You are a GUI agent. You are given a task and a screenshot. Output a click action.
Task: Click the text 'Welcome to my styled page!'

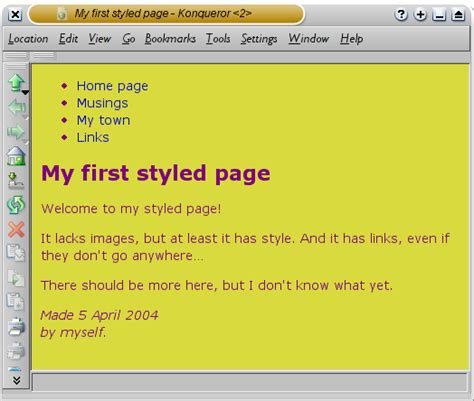click(x=131, y=209)
